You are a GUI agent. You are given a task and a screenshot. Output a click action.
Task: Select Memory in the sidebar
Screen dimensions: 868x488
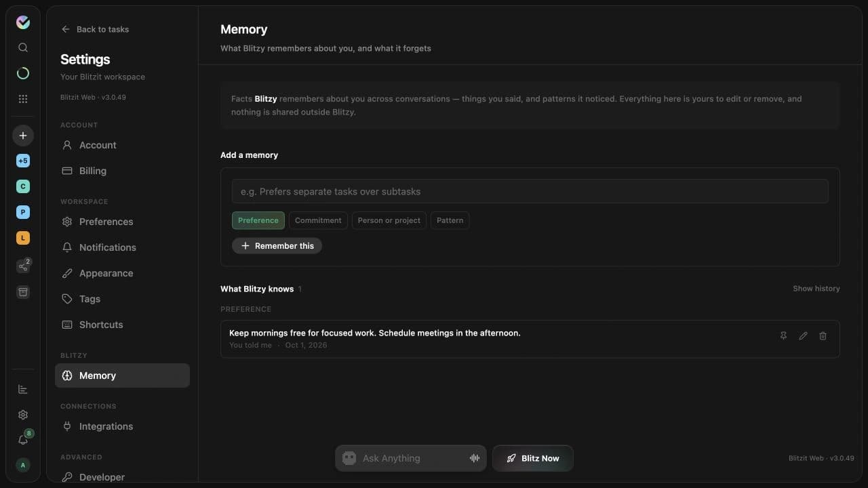click(x=122, y=375)
